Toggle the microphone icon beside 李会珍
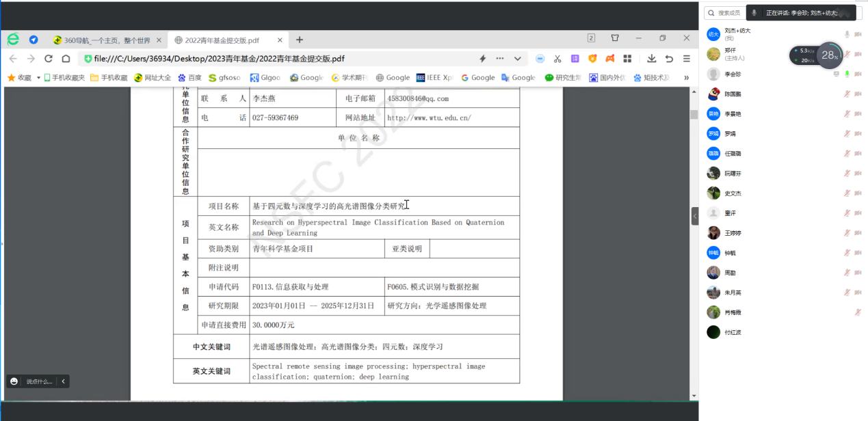 847,74
